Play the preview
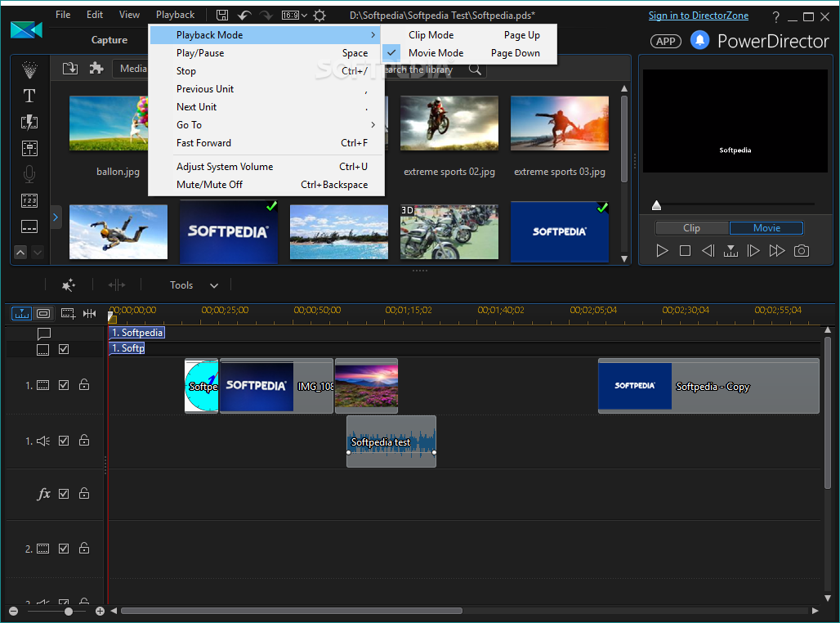Image resolution: width=840 pixels, height=623 pixels. [x=662, y=250]
